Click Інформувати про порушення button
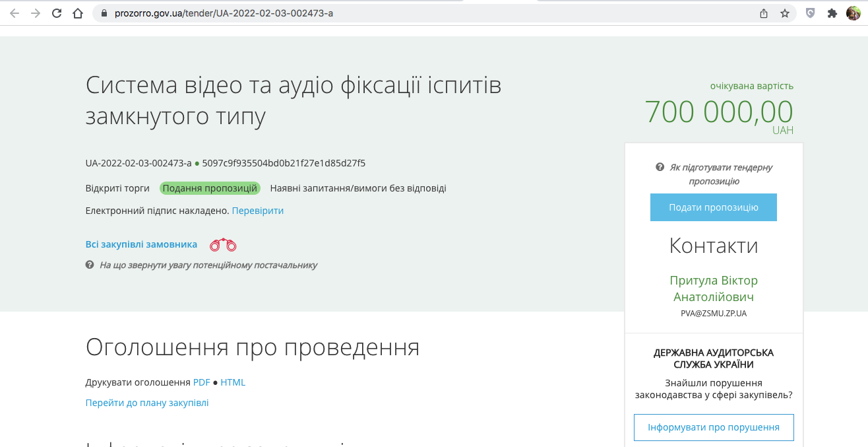The image size is (868, 447). coord(714,427)
